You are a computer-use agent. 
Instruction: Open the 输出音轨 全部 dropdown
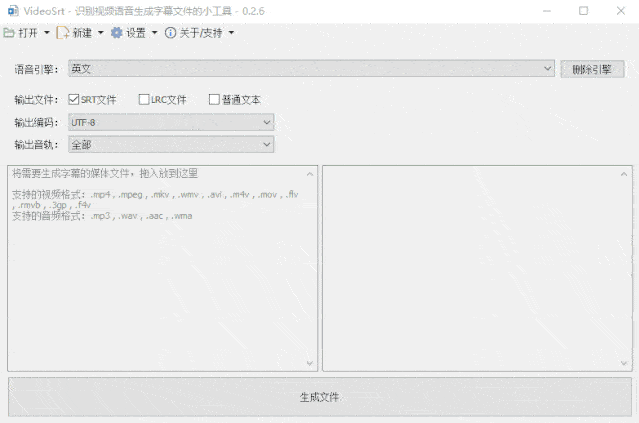coord(171,145)
